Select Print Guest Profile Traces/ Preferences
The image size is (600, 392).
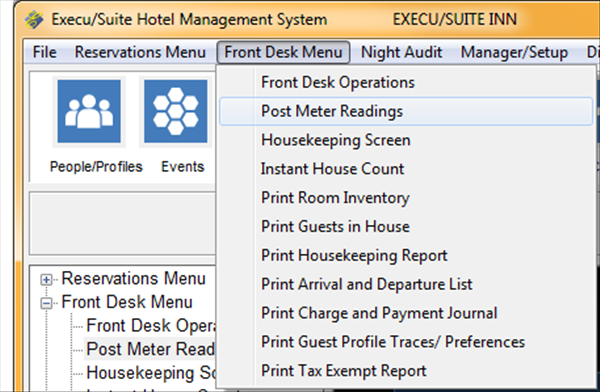[x=406, y=342]
